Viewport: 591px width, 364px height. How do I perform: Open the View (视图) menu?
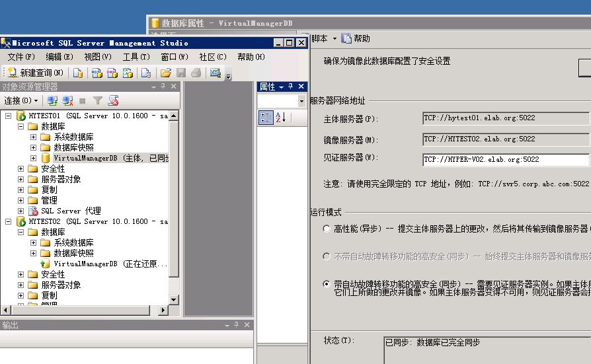click(x=98, y=57)
